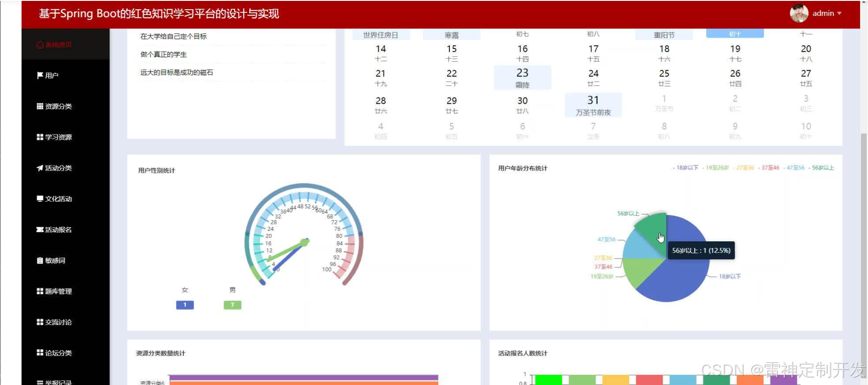
Task: Toggle the 37至46 legend item
Action: (769, 168)
